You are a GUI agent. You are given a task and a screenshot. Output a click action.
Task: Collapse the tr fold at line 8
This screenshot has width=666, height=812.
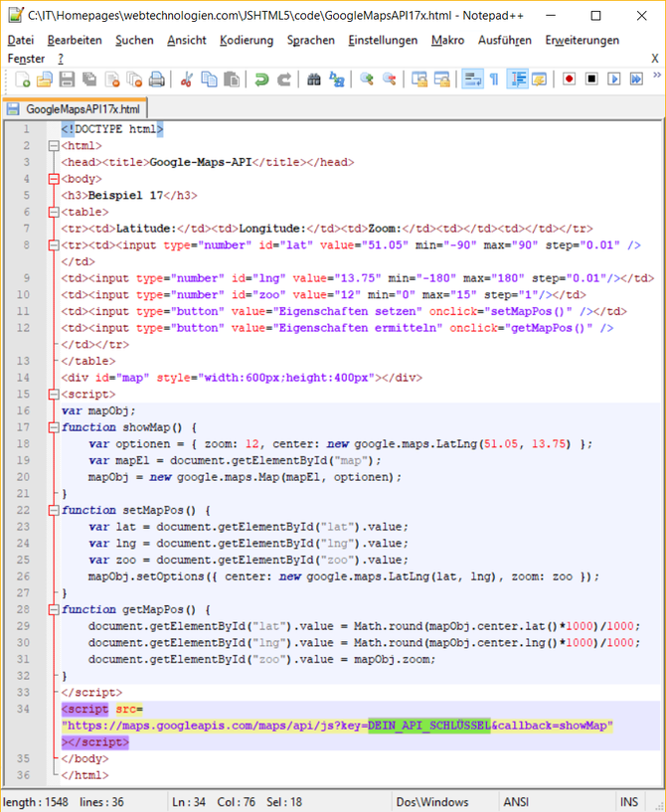coord(54,245)
